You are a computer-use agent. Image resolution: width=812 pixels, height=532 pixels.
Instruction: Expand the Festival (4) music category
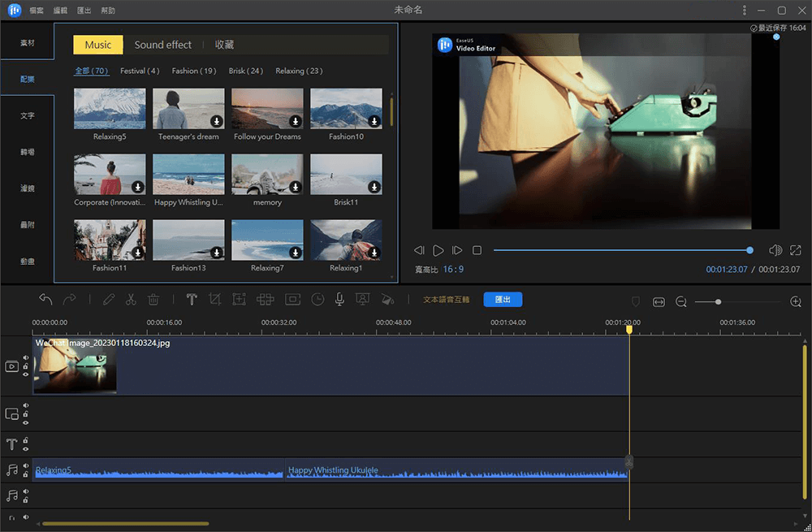[139, 71]
